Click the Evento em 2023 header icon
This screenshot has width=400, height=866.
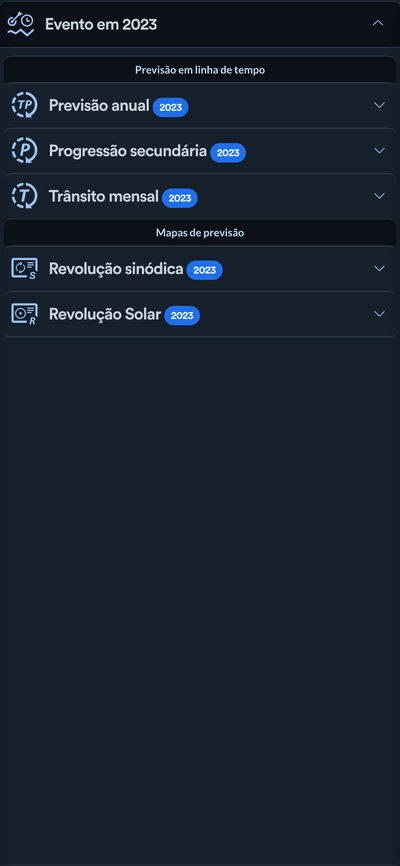[x=20, y=24]
